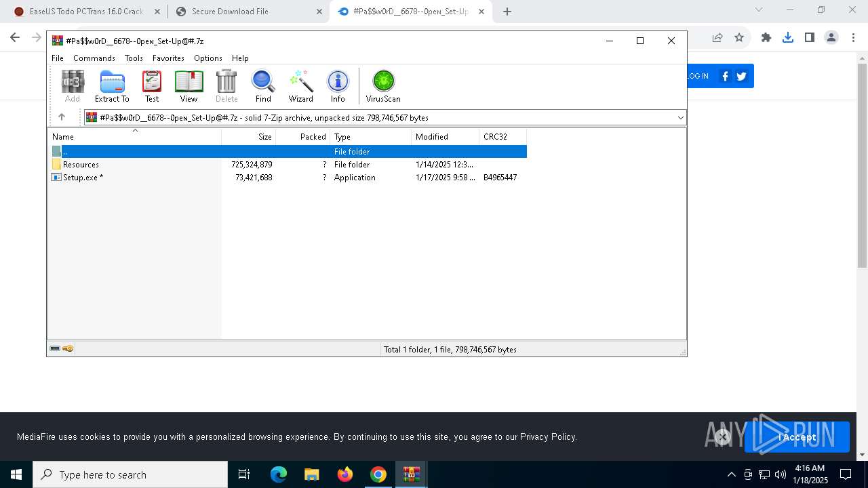Screen dimensions: 868x488
Task: Click the Add archive icon
Action: [73, 86]
